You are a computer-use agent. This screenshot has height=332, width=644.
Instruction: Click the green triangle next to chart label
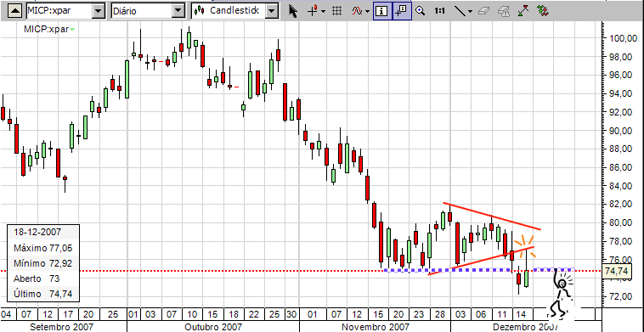[73, 29]
